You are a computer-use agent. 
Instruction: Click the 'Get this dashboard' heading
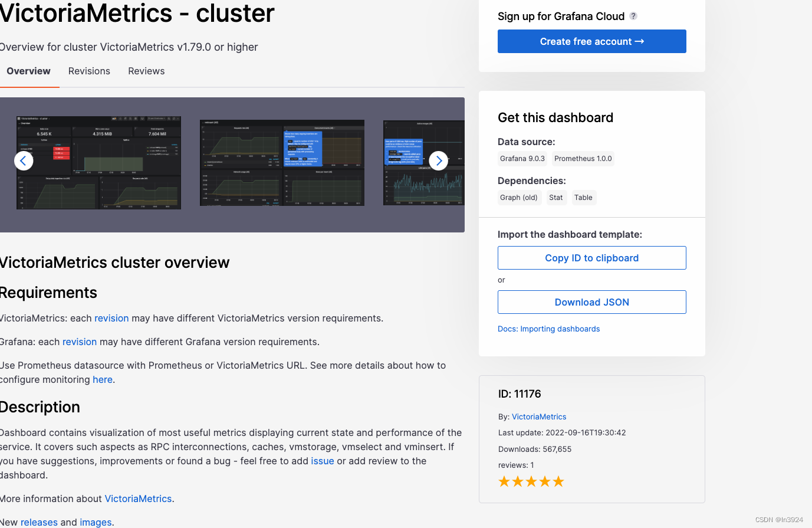555,117
